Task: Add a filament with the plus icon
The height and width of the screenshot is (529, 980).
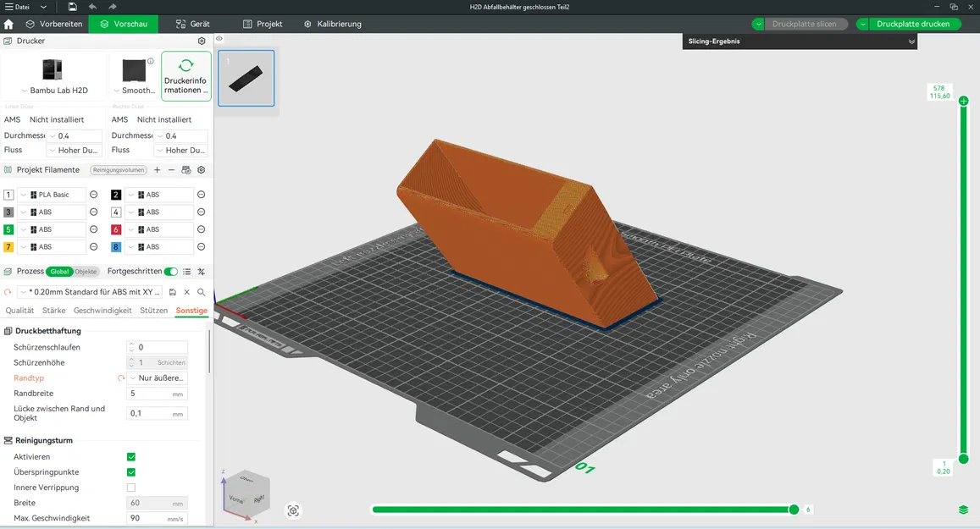Action: pos(157,170)
